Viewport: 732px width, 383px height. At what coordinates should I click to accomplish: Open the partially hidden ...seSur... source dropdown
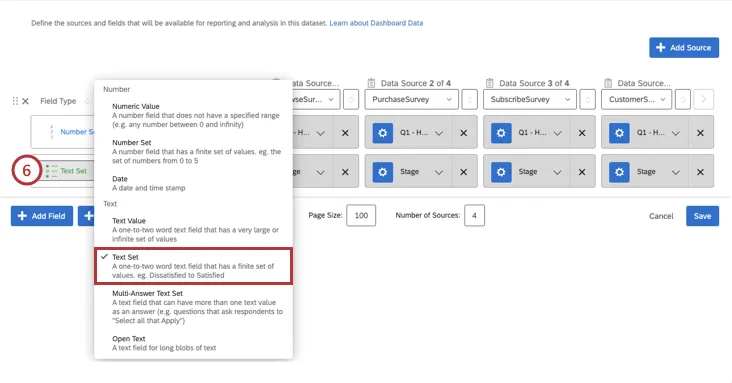317,99
